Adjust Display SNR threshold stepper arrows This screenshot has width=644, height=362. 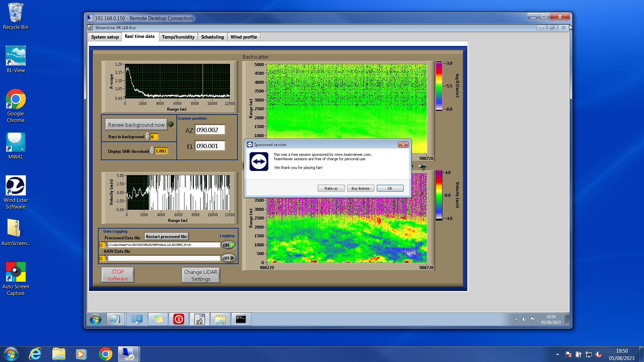152,151
